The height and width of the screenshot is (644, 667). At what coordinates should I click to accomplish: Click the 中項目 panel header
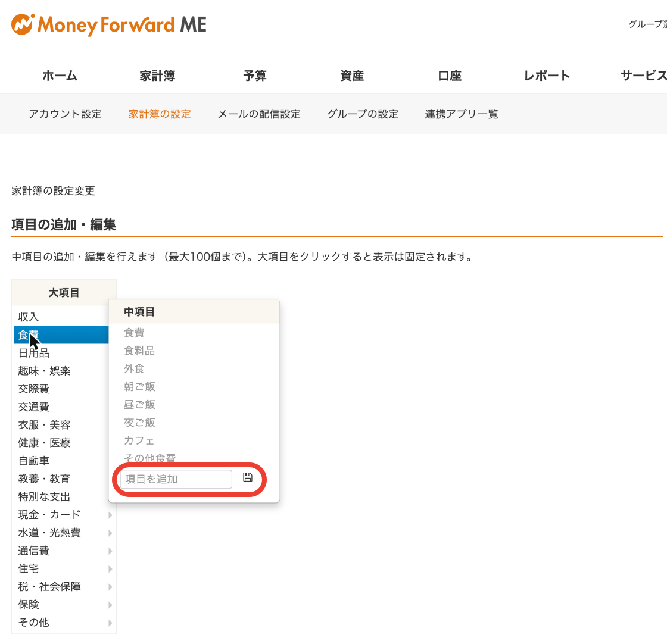194,312
